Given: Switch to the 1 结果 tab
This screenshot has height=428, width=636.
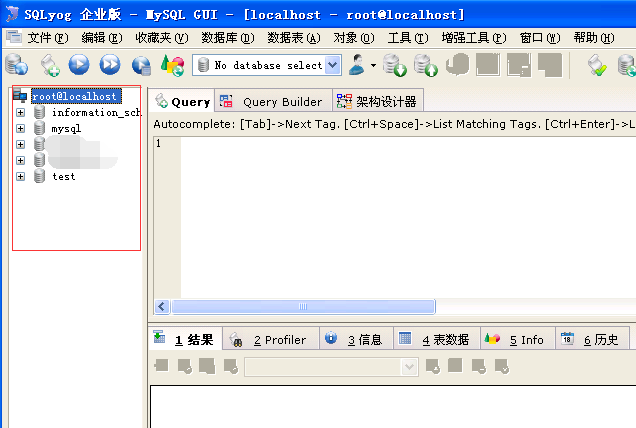Looking at the screenshot, I should tap(186, 339).
